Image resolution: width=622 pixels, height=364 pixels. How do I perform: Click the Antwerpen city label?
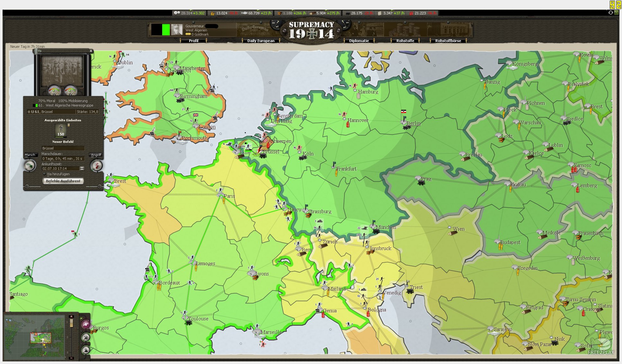[280, 141]
